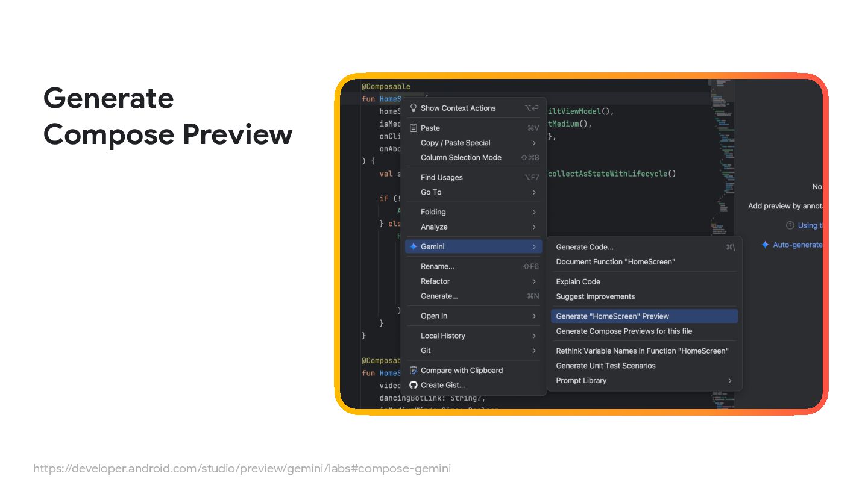Expand the Copy / Paste Special arrow

(534, 143)
